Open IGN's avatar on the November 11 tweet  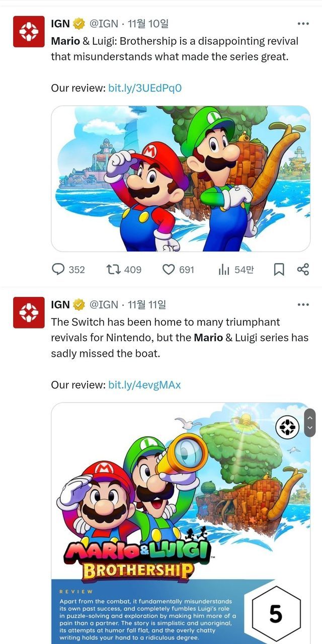pos(29,312)
